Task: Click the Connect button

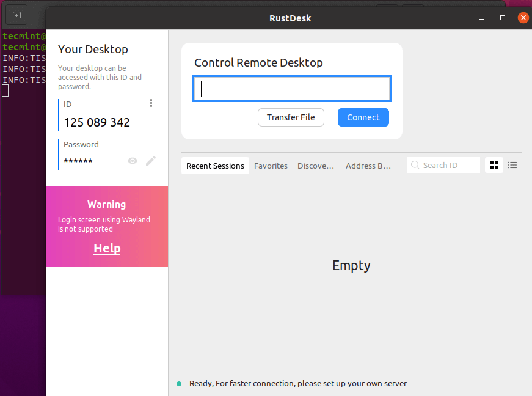Action: tap(363, 117)
